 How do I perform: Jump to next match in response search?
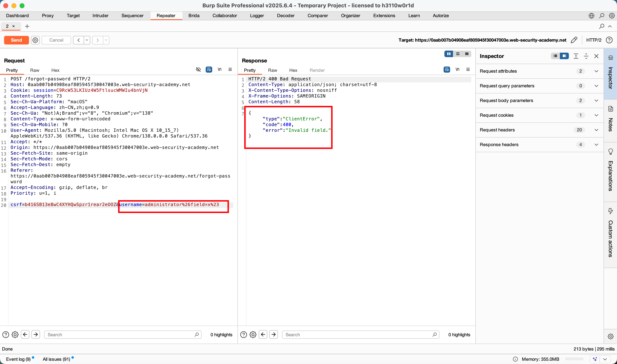click(x=273, y=335)
